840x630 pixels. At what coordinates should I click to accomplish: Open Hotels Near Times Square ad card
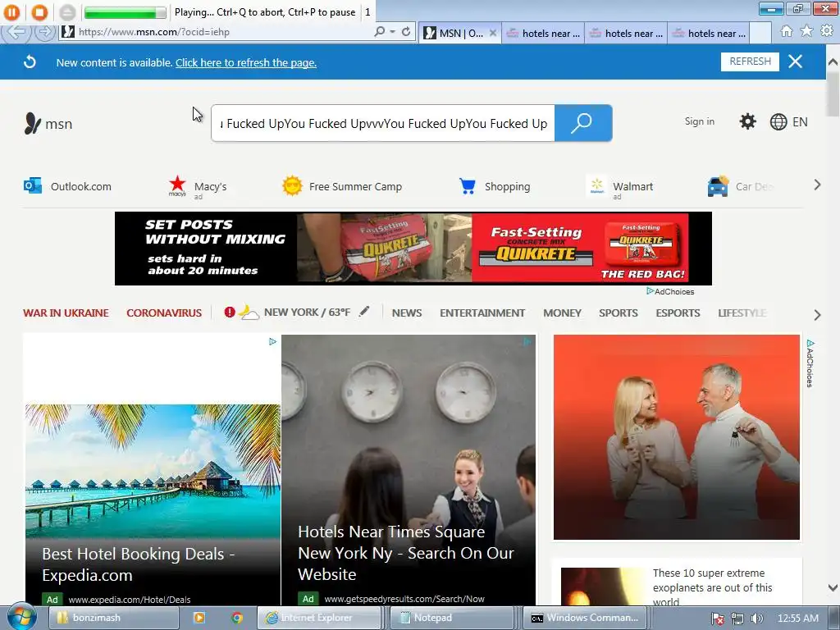pos(409,470)
